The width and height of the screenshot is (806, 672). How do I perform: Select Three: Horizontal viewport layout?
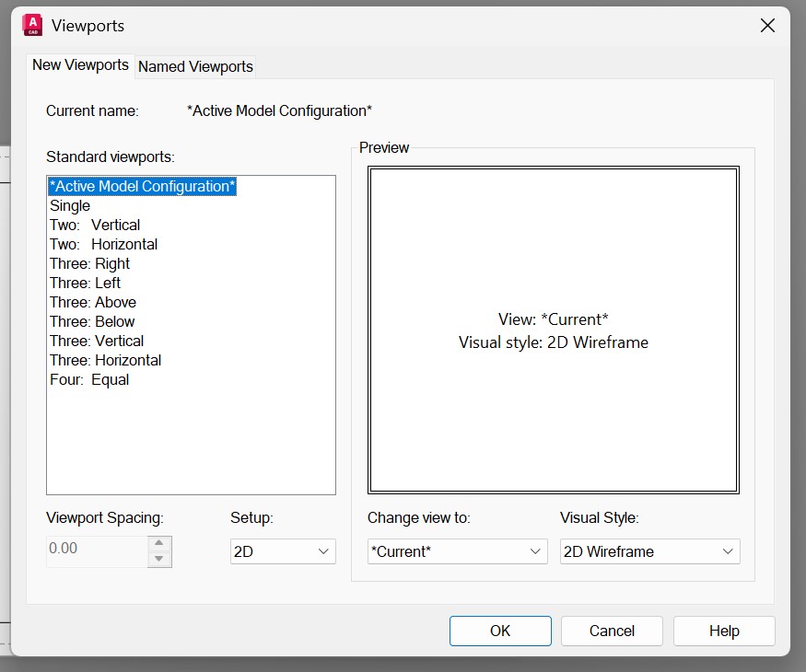(x=105, y=360)
